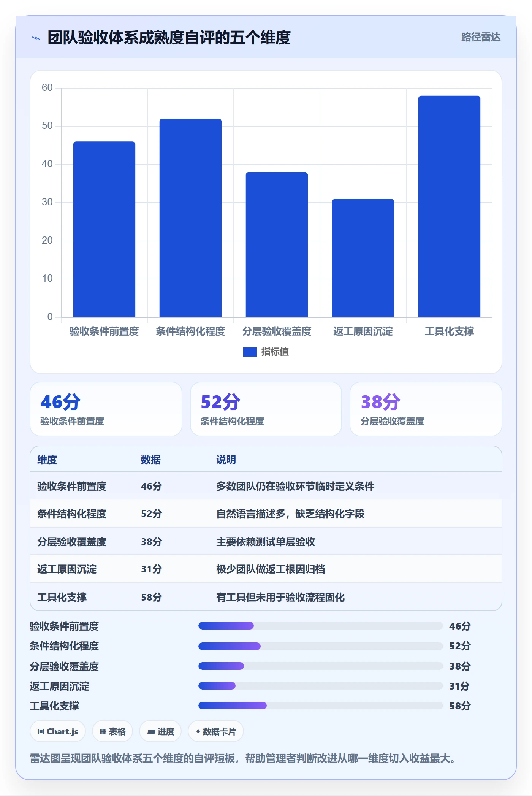Click the 验收条件前置度 bar in chart
This screenshot has width=532, height=796.
104,229
